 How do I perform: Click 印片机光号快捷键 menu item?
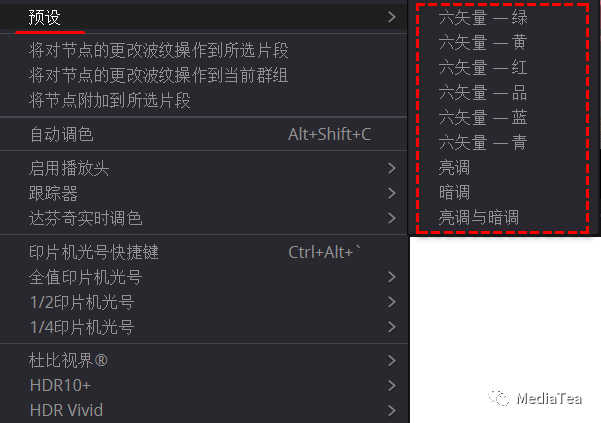[204, 252]
